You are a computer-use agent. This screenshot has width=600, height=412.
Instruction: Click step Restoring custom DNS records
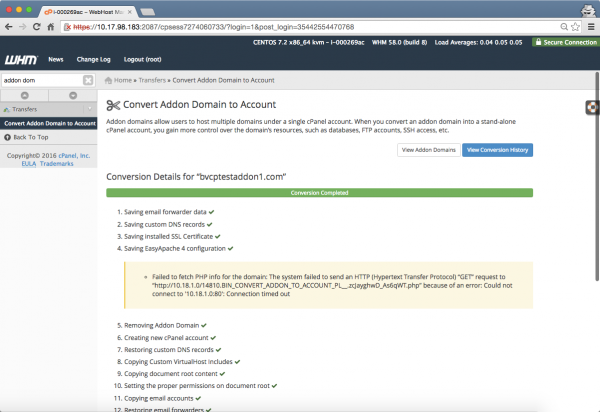169,350
